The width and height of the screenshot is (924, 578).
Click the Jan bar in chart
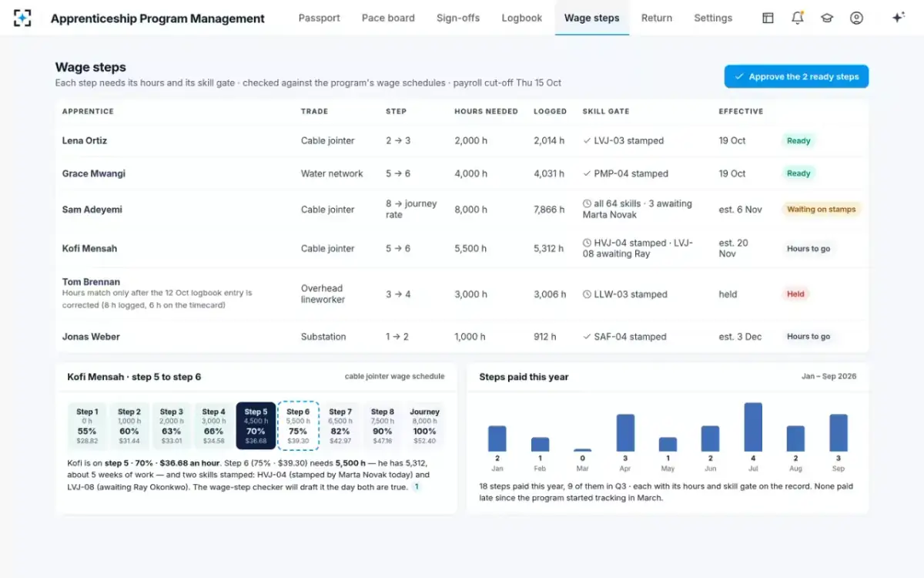pos(497,439)
